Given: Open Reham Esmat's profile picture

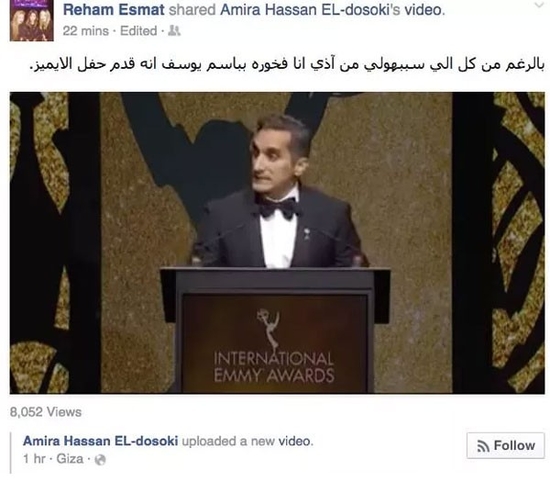Looking at the screenshot, I should point(32,20).
